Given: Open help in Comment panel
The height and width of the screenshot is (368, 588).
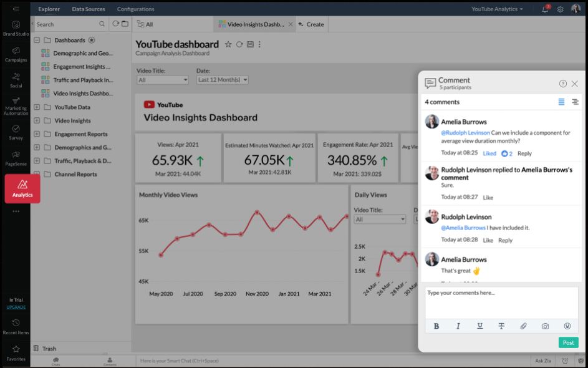Looking at the screenshot, I should coord(563,84).
